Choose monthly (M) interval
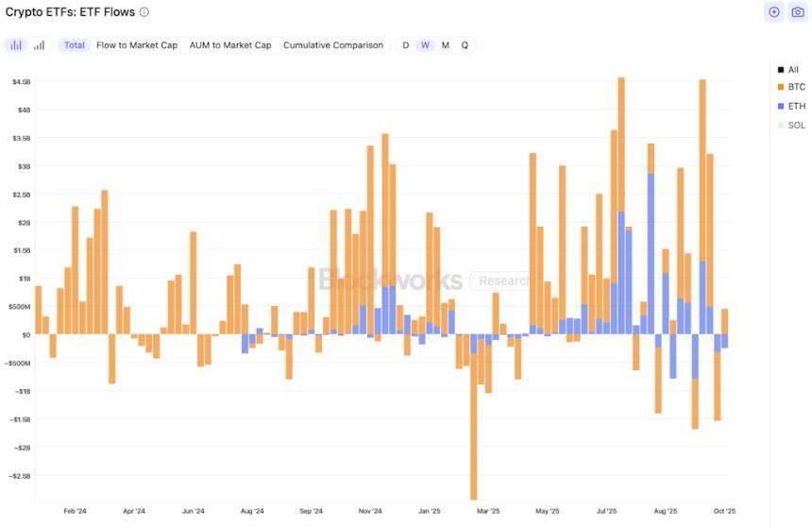 445,45
